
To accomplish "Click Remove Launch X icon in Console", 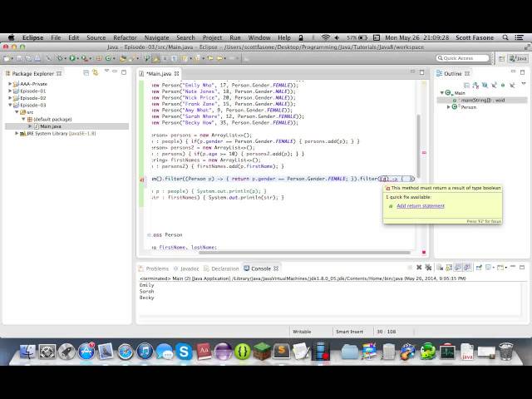I will [x=419, y=268].
